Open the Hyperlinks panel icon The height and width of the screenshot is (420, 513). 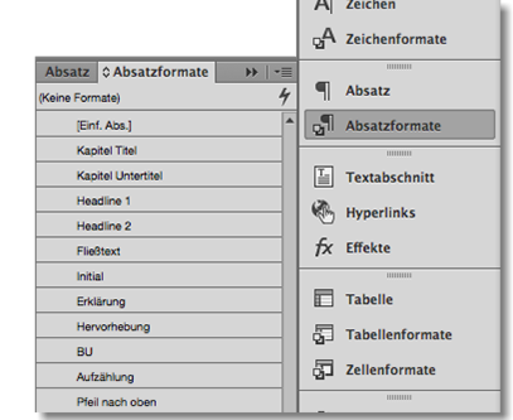pyautogui.click(x=323, y=213)
